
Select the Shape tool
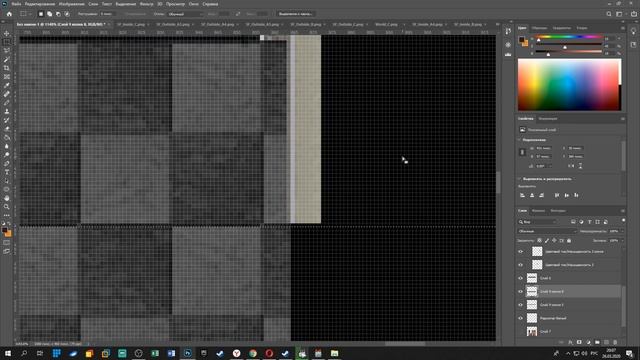[7, 189]
